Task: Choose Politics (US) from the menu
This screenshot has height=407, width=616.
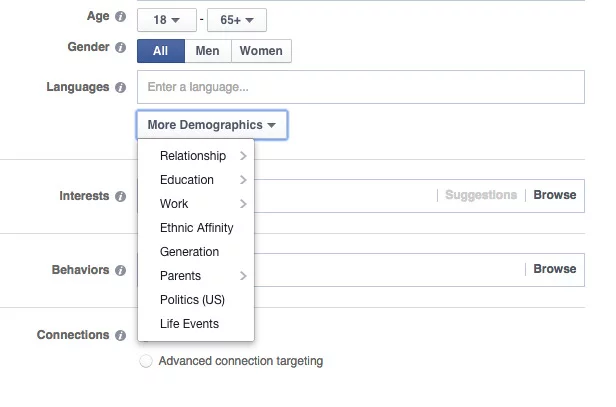Action: [x=196, y=300]
